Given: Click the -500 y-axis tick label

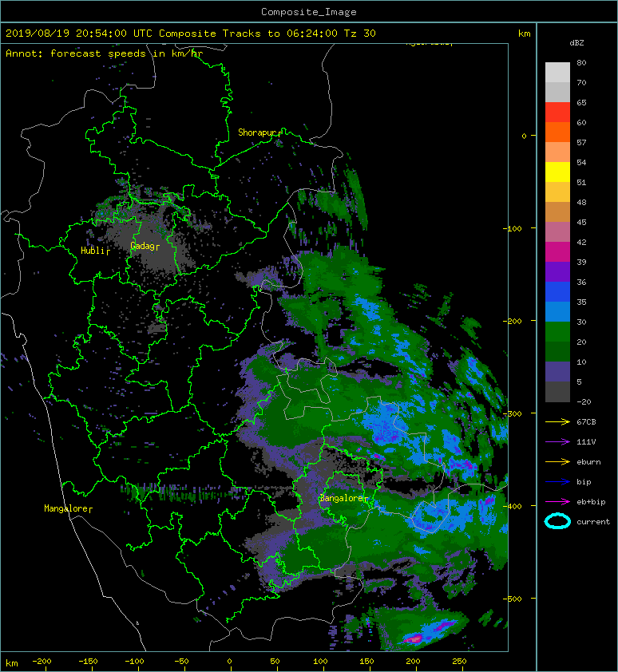Looking at the screenshot, I should click(x=512, y=599).
